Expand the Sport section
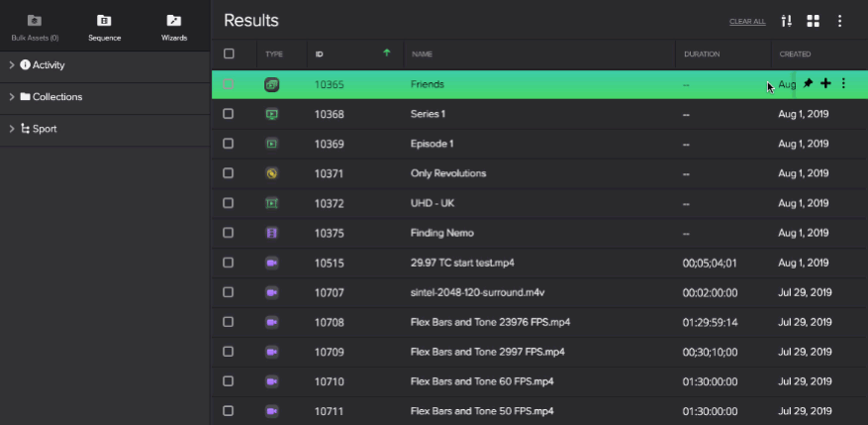 11,129
